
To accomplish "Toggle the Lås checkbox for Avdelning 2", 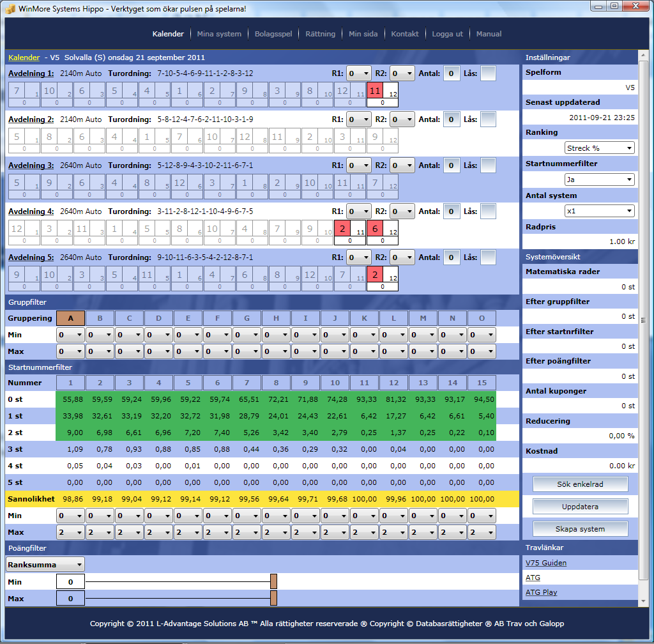I will [x=488, y=119].
